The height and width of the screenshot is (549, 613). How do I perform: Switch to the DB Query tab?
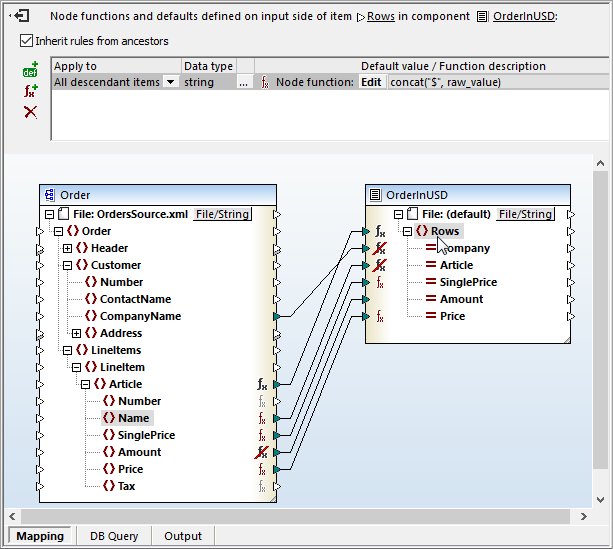tap(114, 536)
